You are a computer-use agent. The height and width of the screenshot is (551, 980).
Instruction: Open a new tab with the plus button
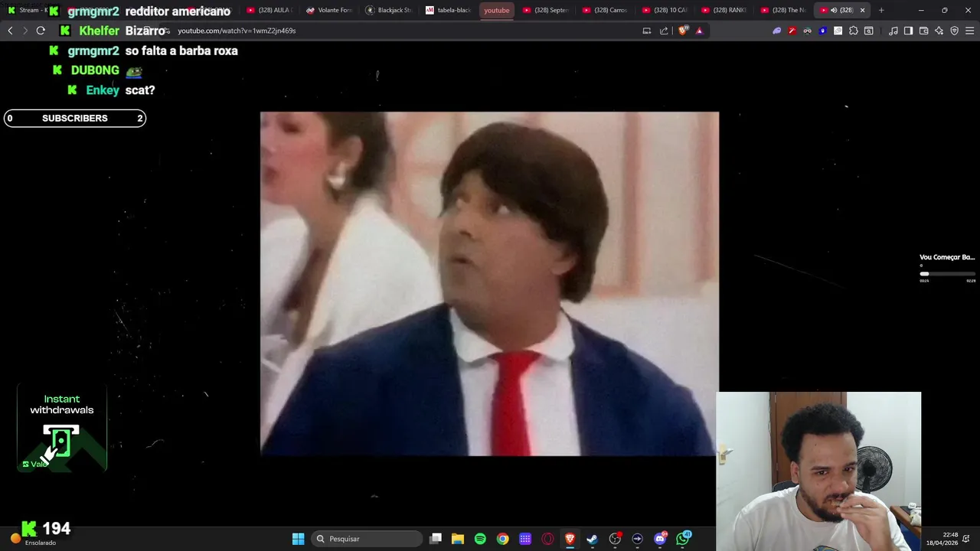(881, 10)
